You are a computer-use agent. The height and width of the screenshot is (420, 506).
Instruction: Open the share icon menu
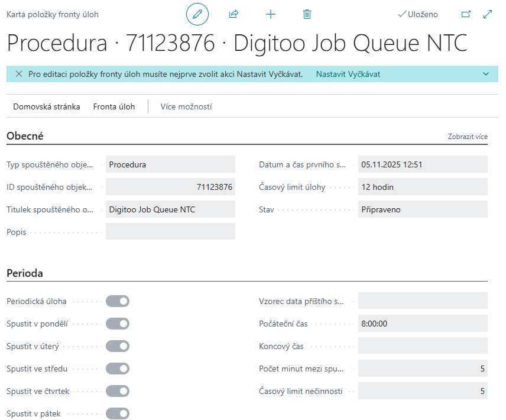click(233, 14)
